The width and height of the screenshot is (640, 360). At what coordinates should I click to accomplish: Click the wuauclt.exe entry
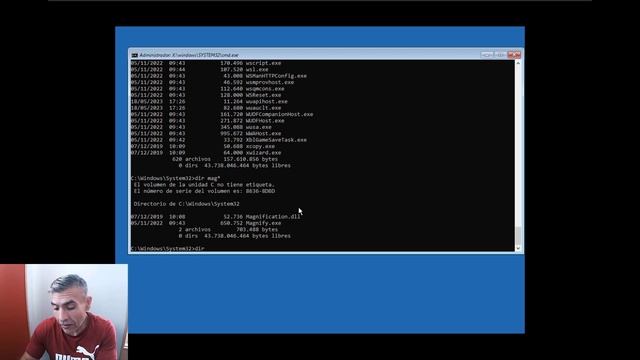point(263,108)
